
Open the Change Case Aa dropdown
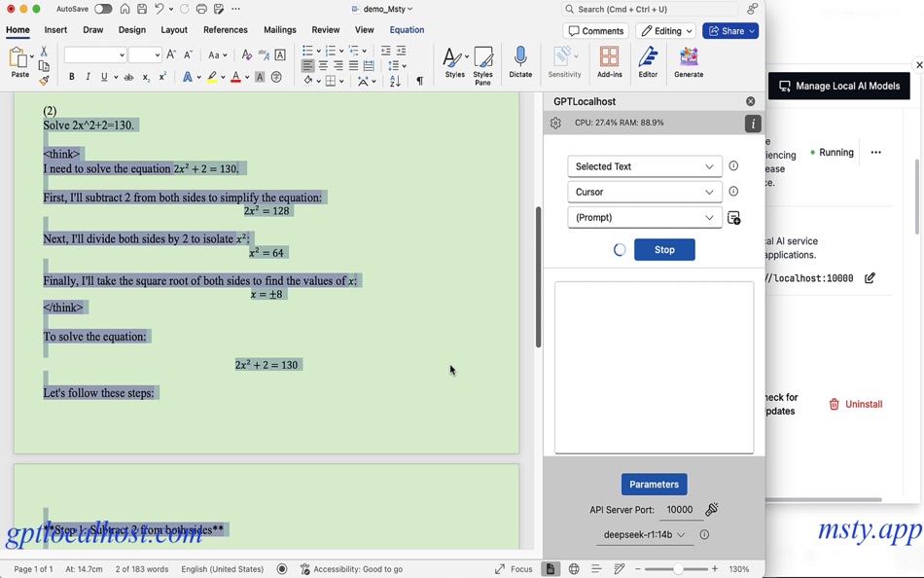[218, 54]
